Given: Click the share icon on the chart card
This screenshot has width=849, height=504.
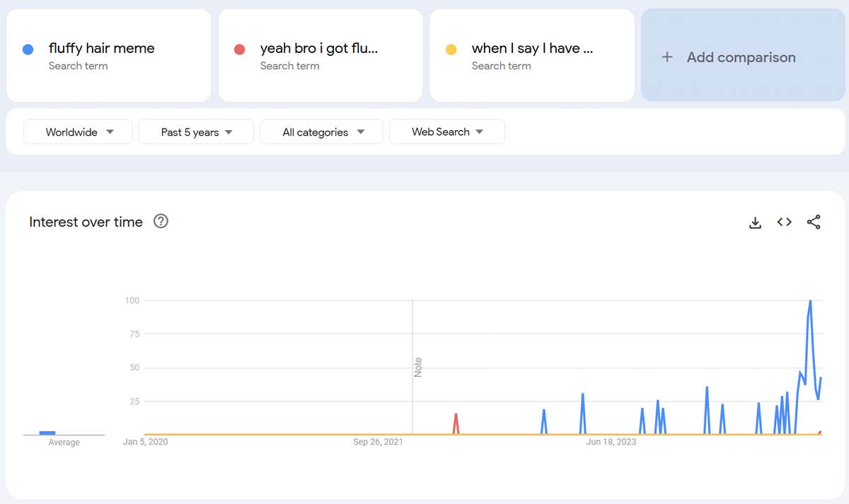Looking at the screenshot, I should pyautogui.click(x=814, y=222).
